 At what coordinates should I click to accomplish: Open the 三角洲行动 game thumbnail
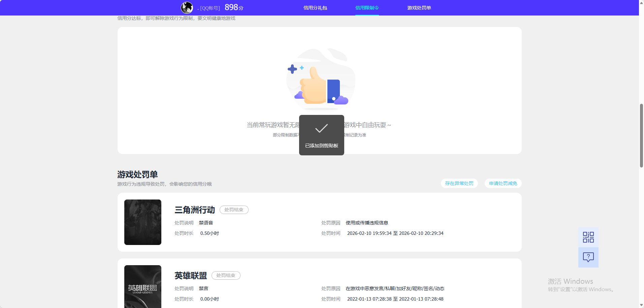pos(143,222)
